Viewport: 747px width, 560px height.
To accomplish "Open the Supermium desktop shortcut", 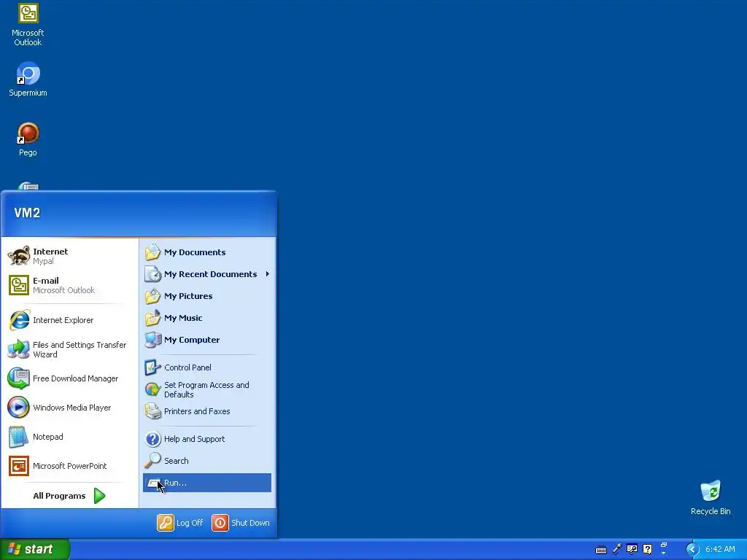I will click(28, 74).
